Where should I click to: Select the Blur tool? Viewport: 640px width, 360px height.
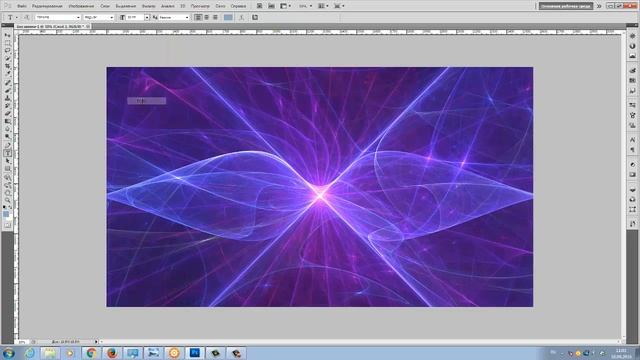tap(7, 129)
